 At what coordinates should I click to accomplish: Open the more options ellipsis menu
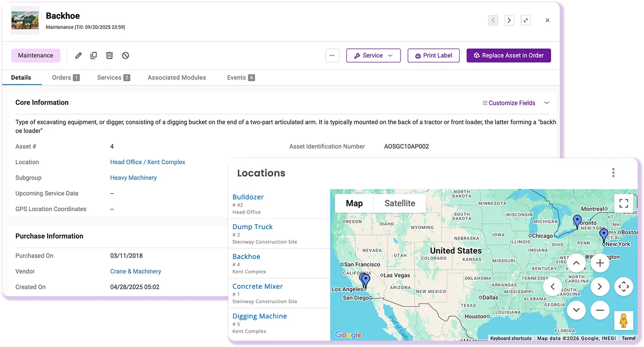coord(332,55)
